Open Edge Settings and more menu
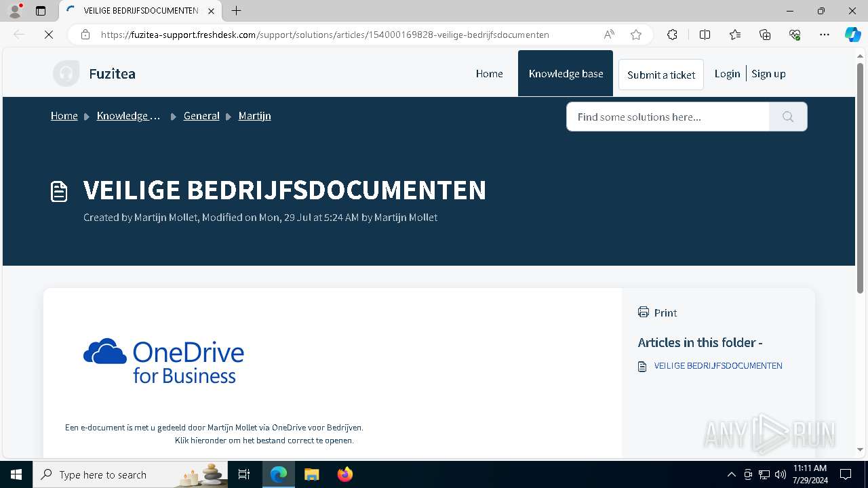Viewport: 868px width, 488px height. click(825, 35)
